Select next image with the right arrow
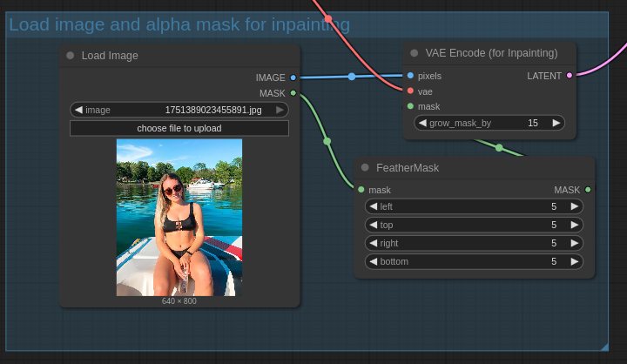627x364 pixels. (280, 110)
